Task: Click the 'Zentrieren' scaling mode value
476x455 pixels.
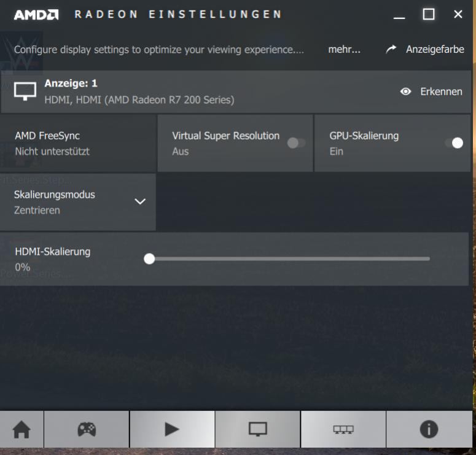Action: coord(37,210)
